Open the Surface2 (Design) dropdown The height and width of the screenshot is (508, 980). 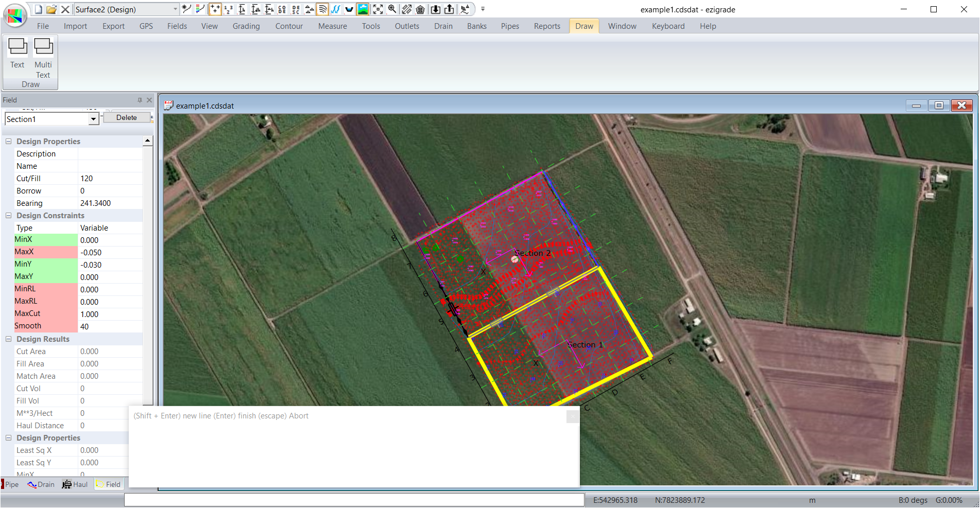(175, 9)
